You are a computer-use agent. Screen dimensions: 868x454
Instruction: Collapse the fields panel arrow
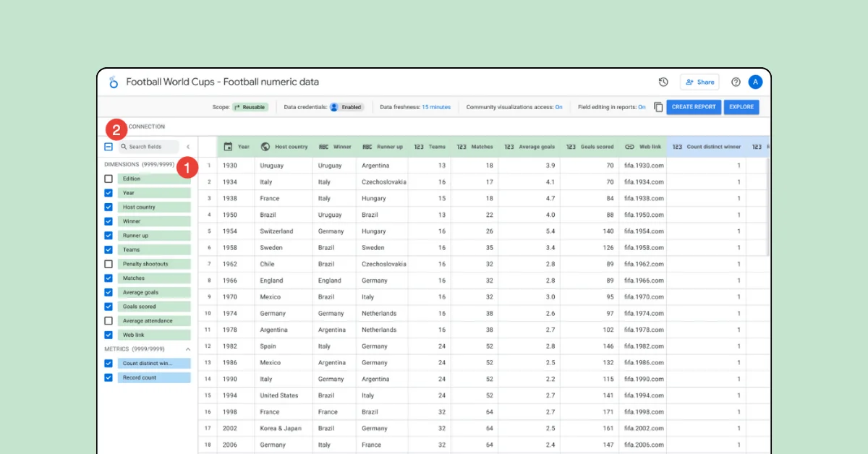coord(188,147)
